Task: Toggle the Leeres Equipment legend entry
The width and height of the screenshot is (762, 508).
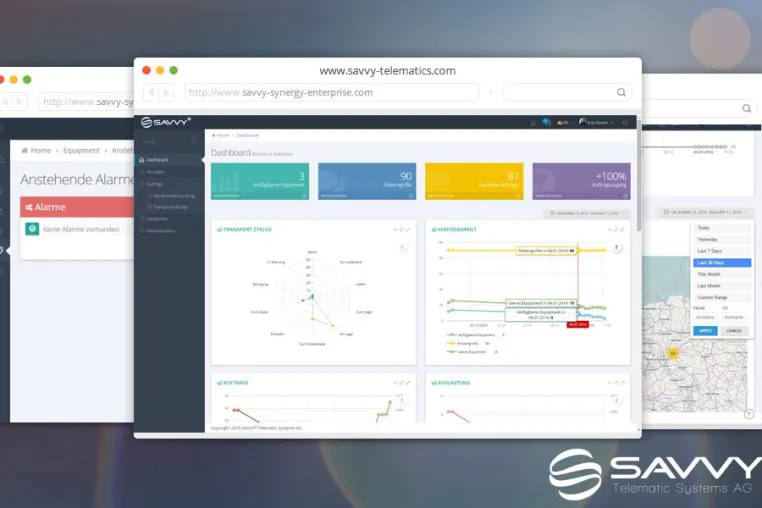Action: (472, 351)
